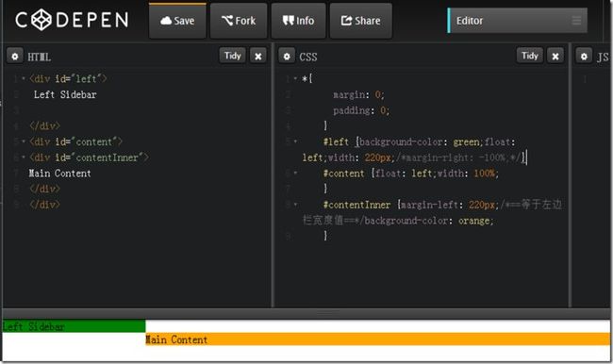Screen dimensions: 613x364
Task: Close the CSS editor panel
Action: coord(555,57)
